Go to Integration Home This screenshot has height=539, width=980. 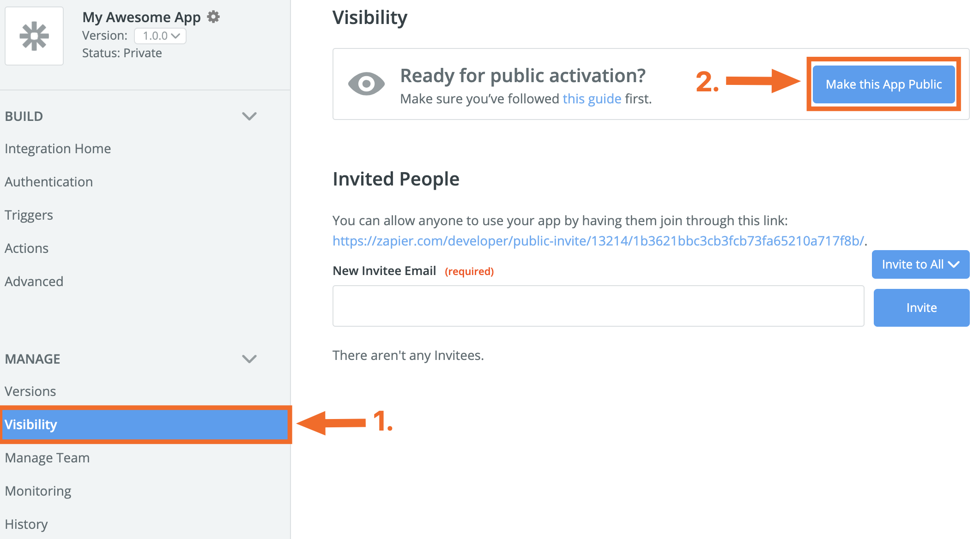coord(58,149)
